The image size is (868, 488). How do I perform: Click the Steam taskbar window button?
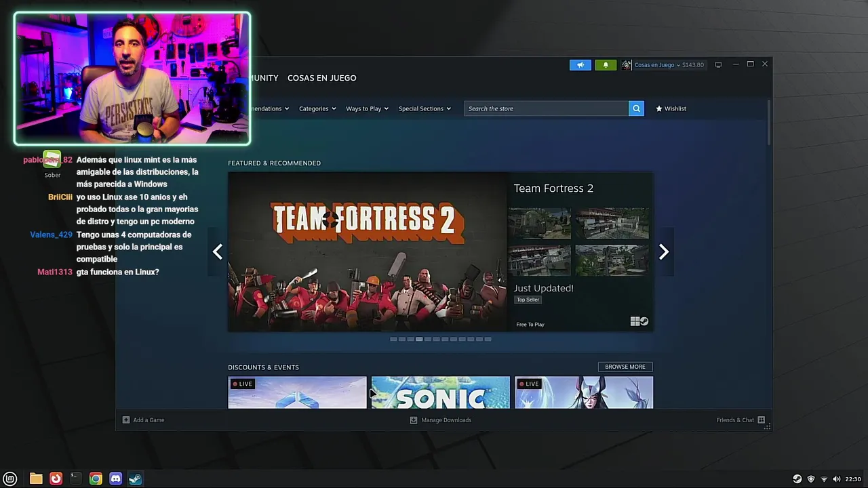136,479
